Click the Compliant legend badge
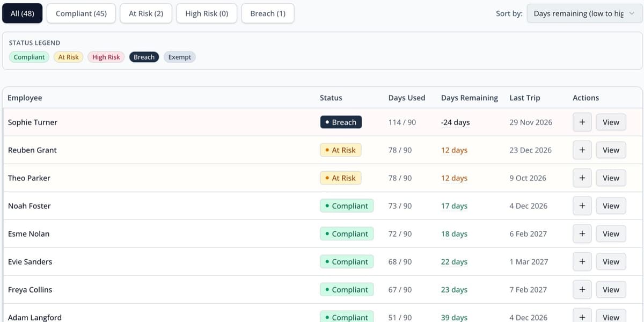 pyautogui.click(x=29, y=57)
